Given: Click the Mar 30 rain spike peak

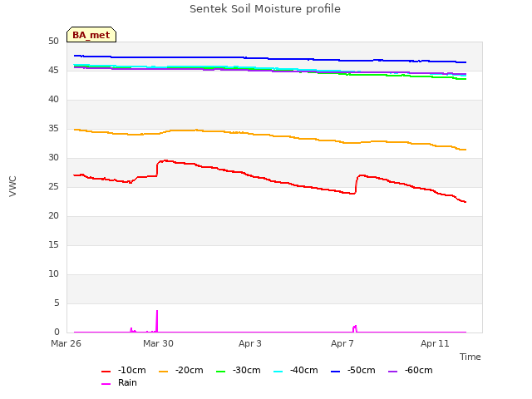Looking at the screenshot, I should coord(157,312).
